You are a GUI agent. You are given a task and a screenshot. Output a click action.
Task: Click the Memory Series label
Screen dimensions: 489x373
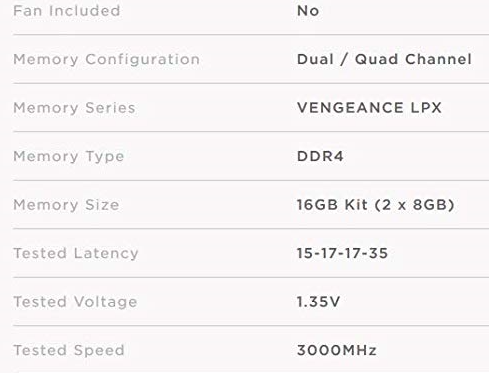pos(74,108)
